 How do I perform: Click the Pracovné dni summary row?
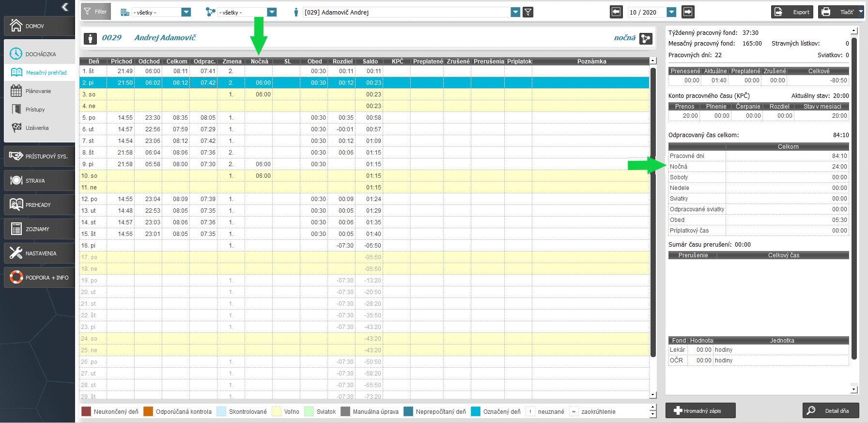759,156
